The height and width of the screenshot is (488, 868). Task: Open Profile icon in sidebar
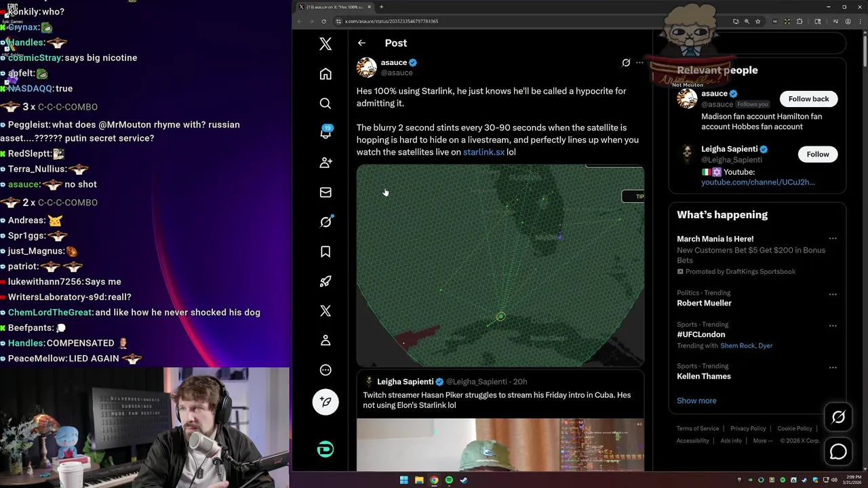(x=325, y=340)
